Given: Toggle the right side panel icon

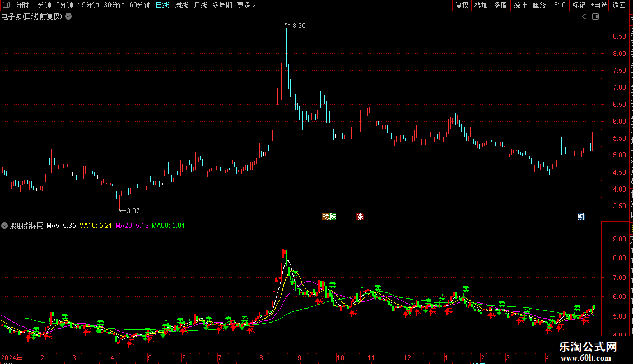Looking at the screenshot, I should [x=595, y=17].
